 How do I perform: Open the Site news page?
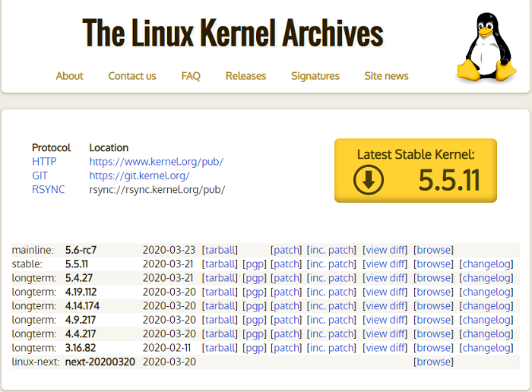point(386,76)
